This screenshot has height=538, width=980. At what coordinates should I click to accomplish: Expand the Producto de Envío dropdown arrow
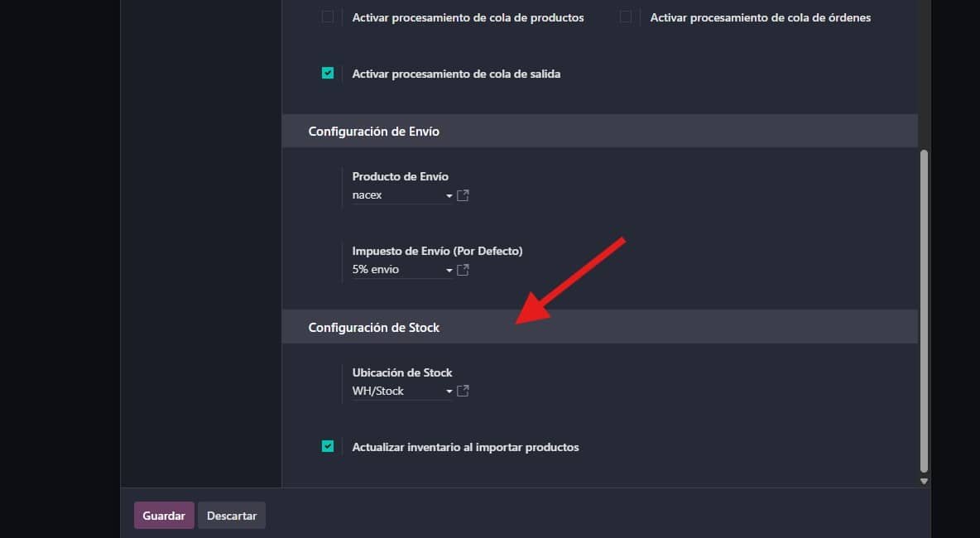point(449,196)
